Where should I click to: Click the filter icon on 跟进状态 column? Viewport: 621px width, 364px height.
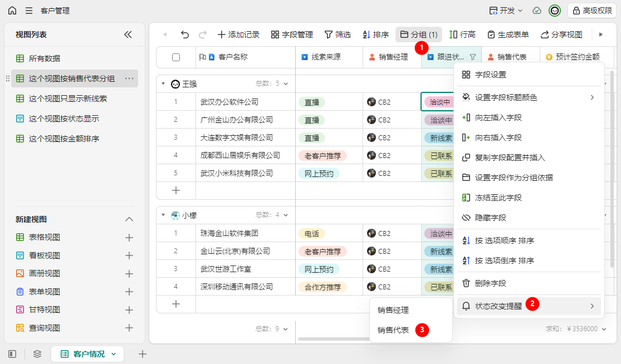pos(473,57)
